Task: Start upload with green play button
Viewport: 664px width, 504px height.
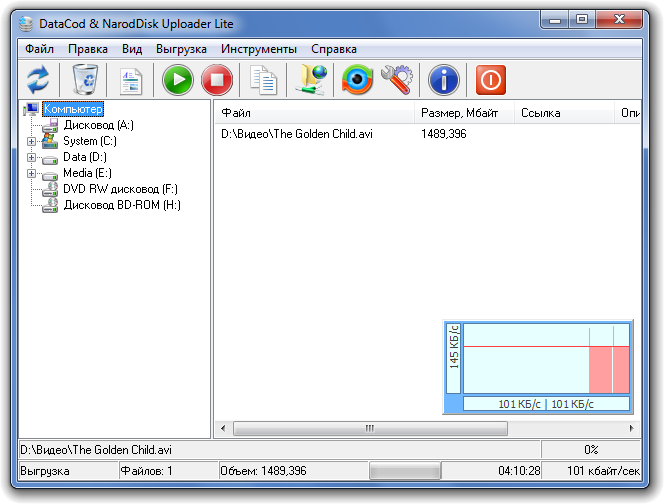Action: click(x=177, y=79)
